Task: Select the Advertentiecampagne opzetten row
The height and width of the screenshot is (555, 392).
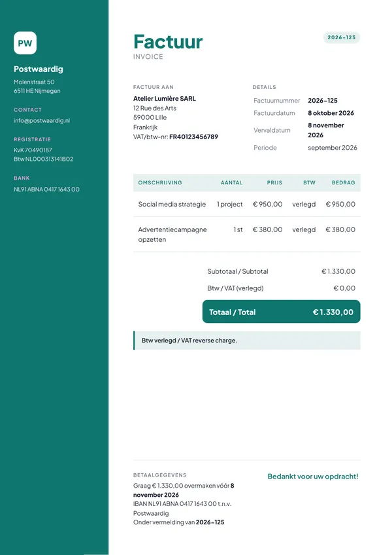Action: 247,234
